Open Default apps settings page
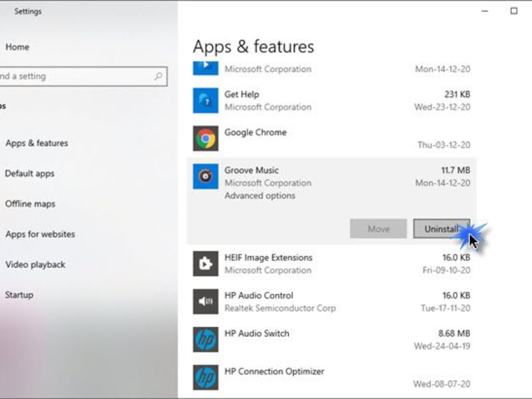This screenshot has height=399, width=532. pos(30,173)
